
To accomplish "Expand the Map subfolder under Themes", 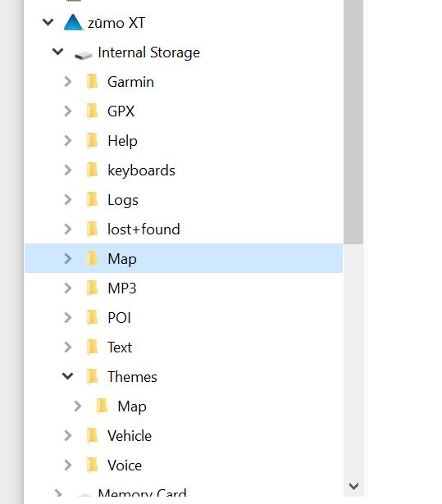I will [x=78, y=406].
